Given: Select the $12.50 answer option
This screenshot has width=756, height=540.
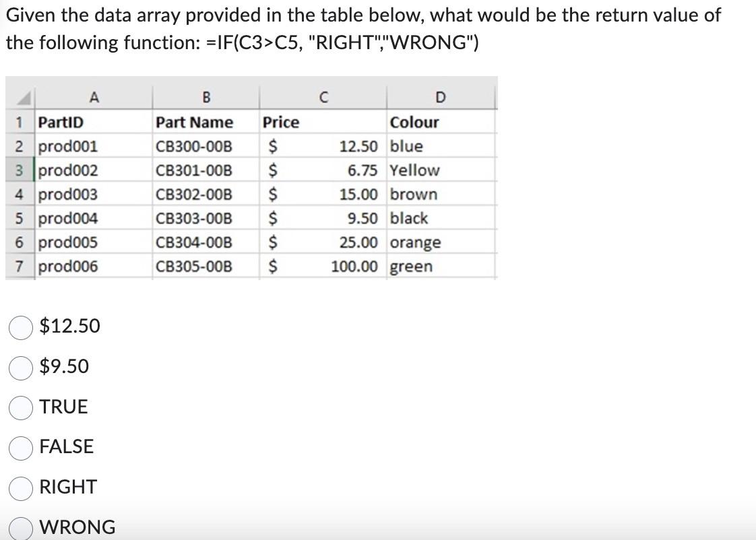Looking at the screenshot, I should (21, 327).
